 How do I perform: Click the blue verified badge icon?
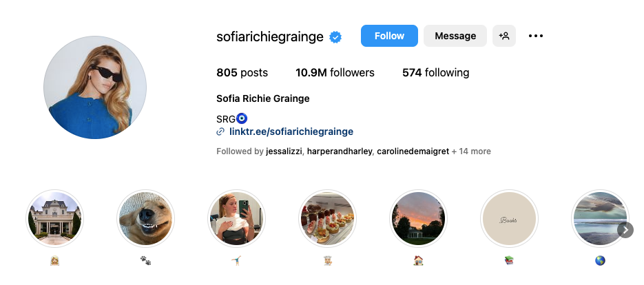coord(335,37)
